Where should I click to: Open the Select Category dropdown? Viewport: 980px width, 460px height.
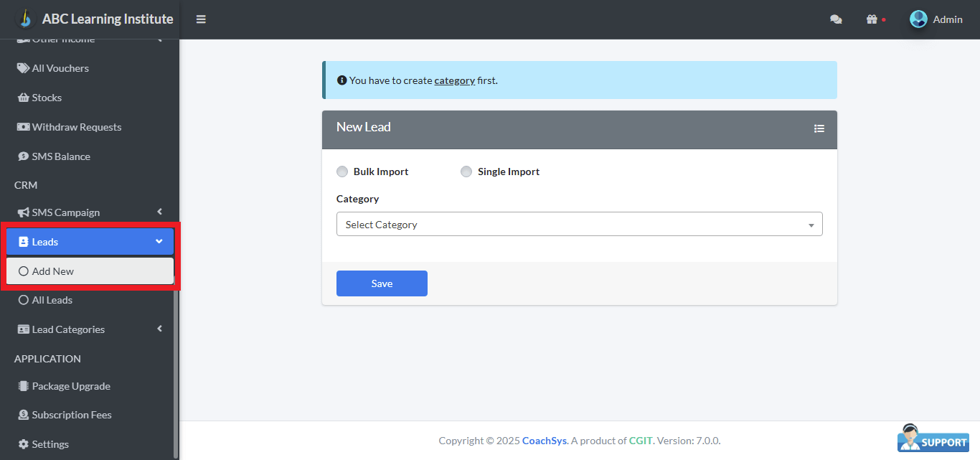point(579,225)
